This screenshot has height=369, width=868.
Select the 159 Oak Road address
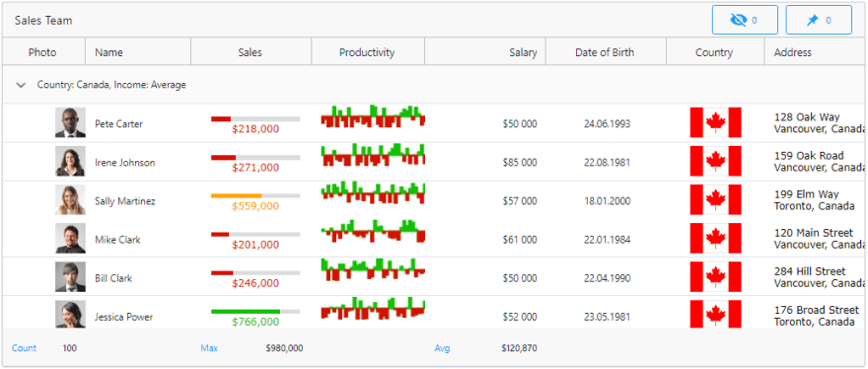coord(820,161)
